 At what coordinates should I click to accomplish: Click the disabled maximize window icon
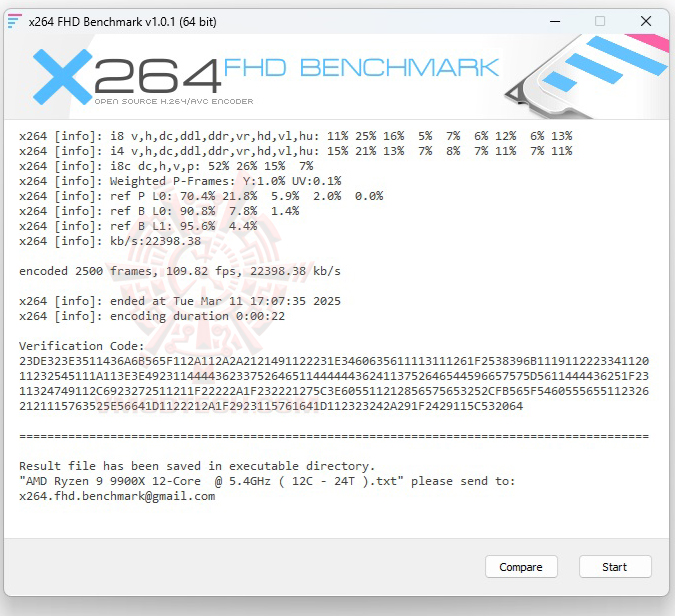point(600,21)
